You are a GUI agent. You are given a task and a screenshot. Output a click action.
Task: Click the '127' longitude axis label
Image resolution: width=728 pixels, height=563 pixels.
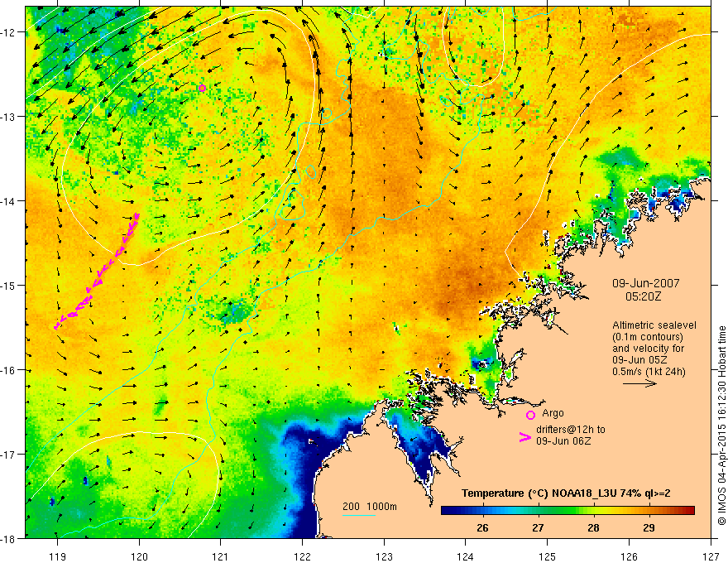711,556
